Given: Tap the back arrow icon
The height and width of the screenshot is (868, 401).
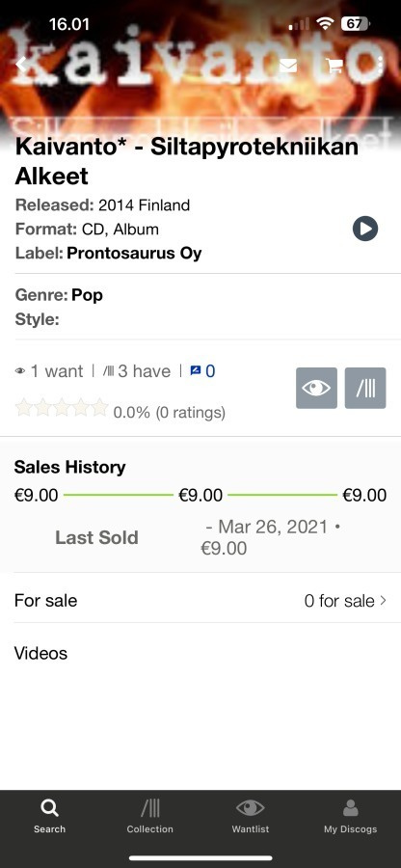Looking at the screenshot, I should pyautogui.click(x=20, y=65).
